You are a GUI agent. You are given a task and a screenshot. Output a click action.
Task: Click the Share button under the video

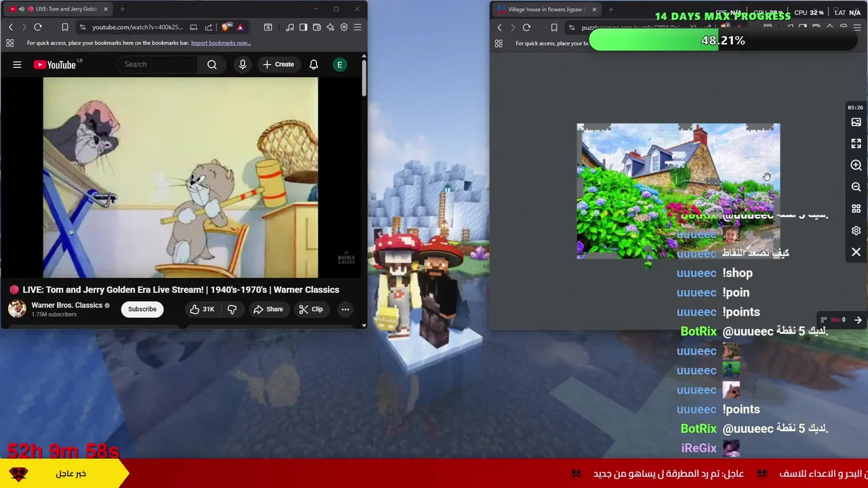coord(268,309)
